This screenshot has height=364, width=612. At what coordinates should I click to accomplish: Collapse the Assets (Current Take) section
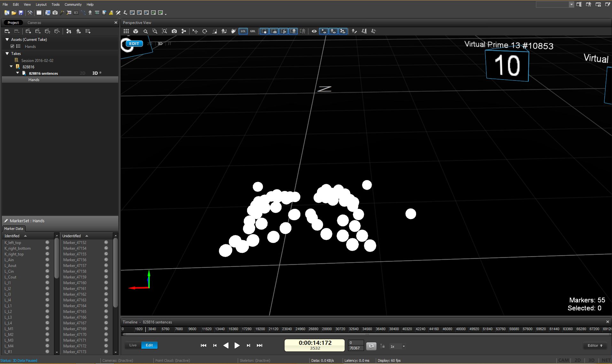coord(7,40)
